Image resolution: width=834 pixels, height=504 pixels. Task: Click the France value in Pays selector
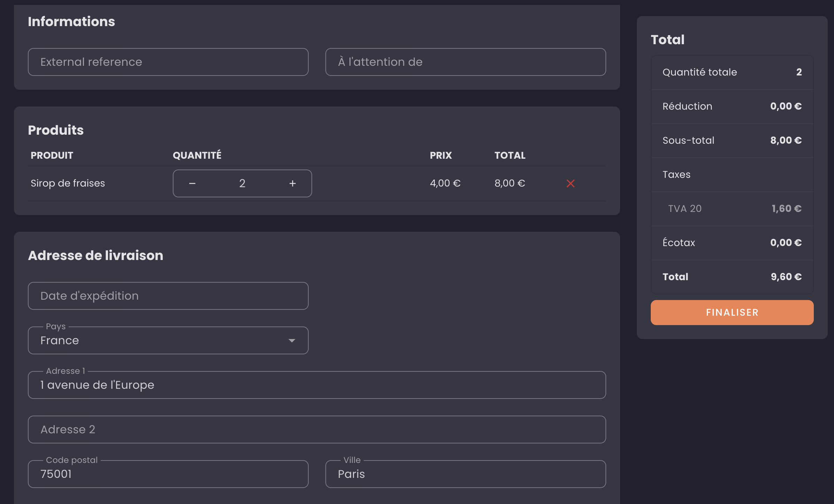point(60,340)
